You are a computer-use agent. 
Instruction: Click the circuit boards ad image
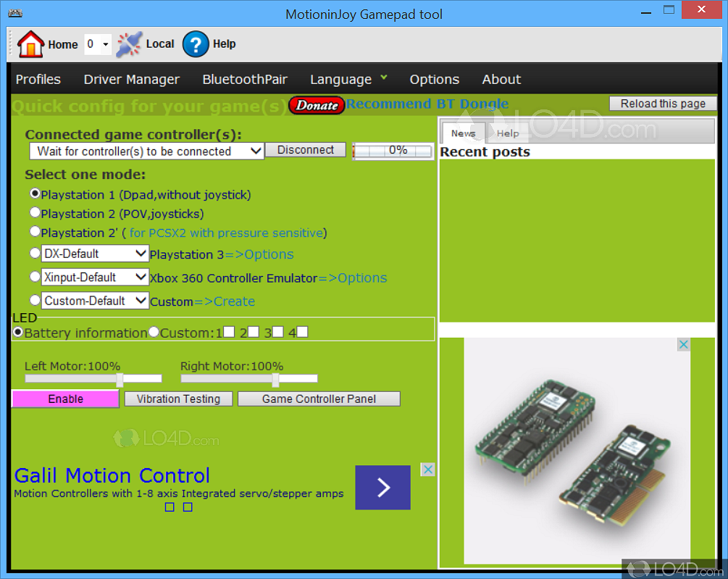[577, 451]
